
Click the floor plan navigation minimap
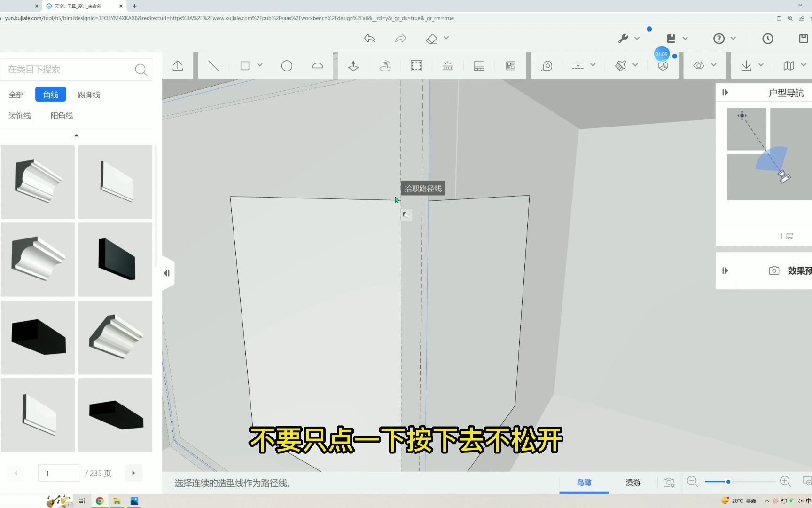click(x=769, y=154)
